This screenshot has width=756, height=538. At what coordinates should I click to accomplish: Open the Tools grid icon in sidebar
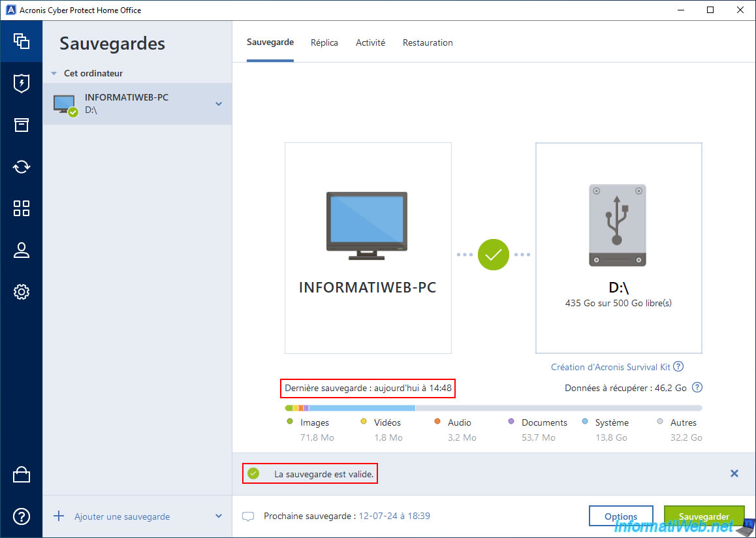tap(21, 208)
